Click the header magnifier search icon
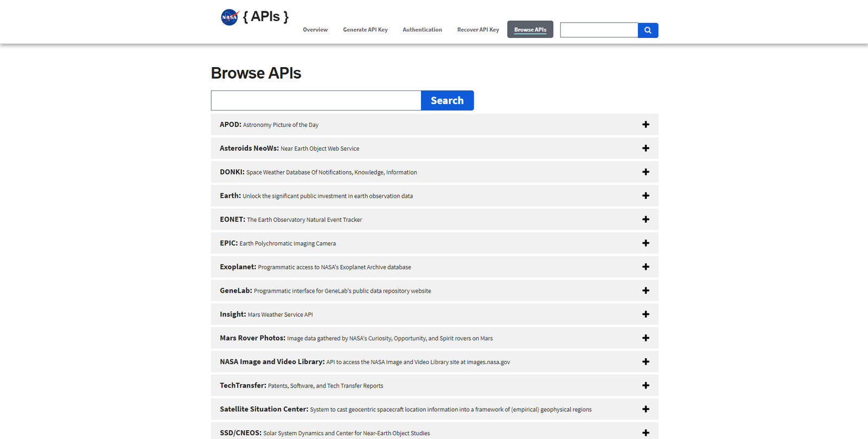Image resolution: width=868 pixels, height=439 pixels. 648,30
